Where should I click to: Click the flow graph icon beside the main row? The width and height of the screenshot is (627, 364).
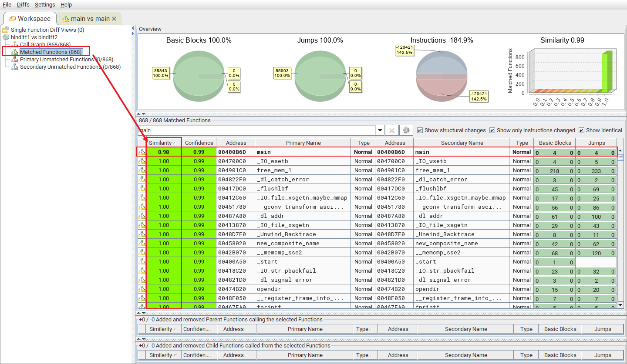coord(142,152)
